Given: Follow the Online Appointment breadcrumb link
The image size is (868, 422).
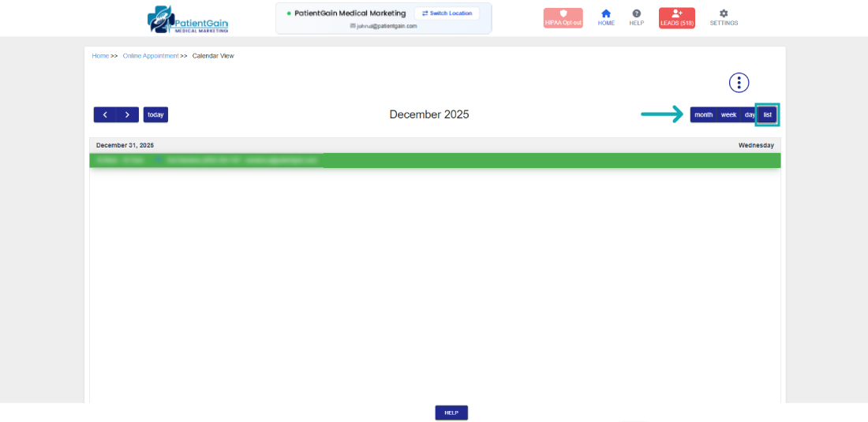Looking at the screenshot, I should pyautogui.click(x=151, y=56).
